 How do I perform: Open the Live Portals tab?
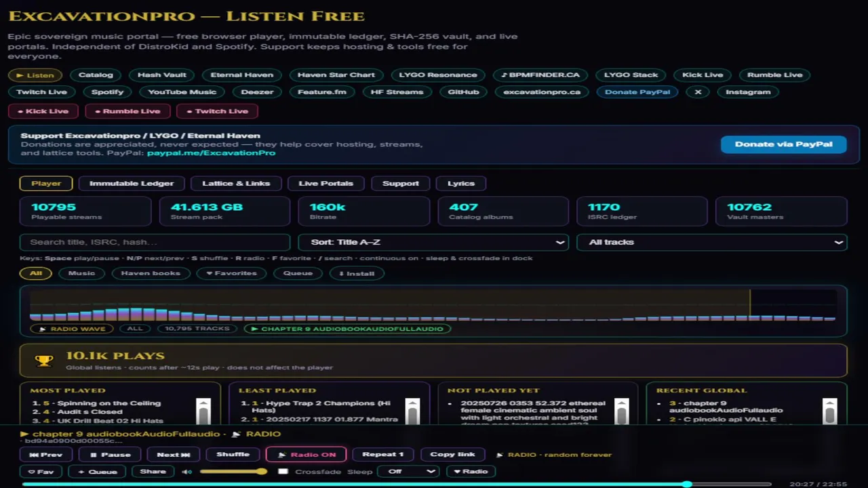pyautogui.click(x=326, y=183)
